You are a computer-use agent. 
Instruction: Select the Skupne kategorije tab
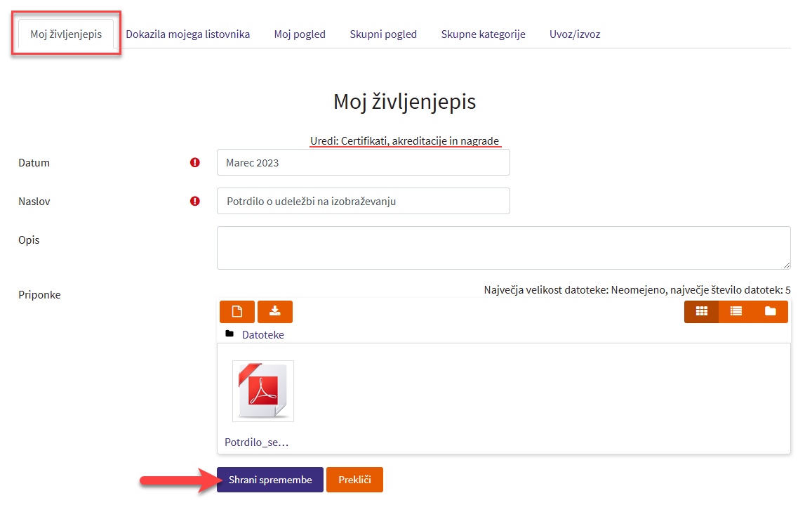click(483, 34)
